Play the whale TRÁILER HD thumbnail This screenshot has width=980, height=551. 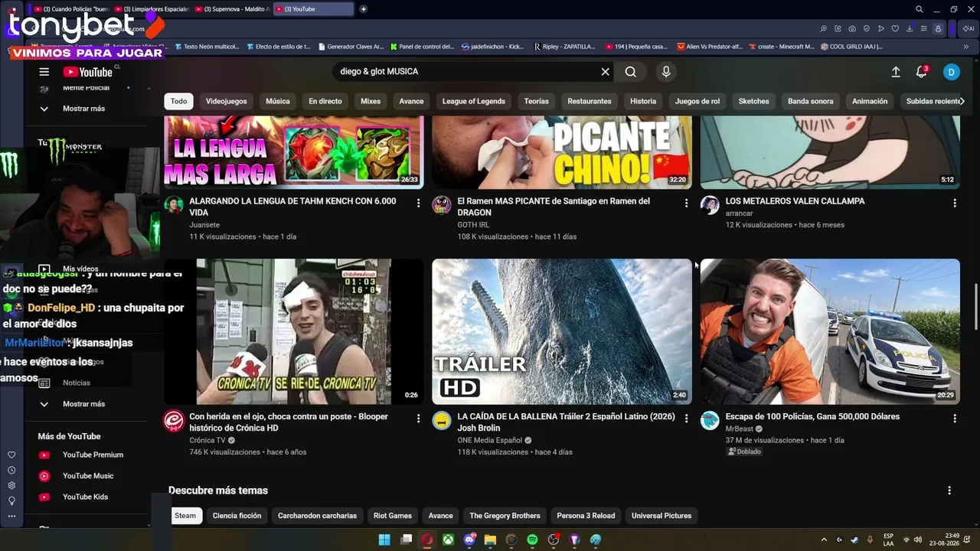click(562, 331)
